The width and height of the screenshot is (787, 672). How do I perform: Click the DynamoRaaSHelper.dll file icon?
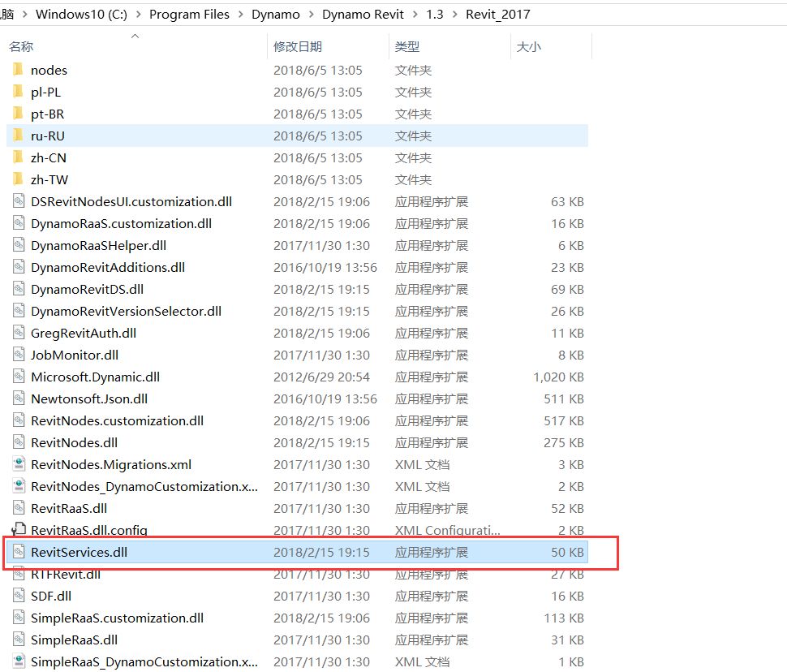(x=19, y=245)
